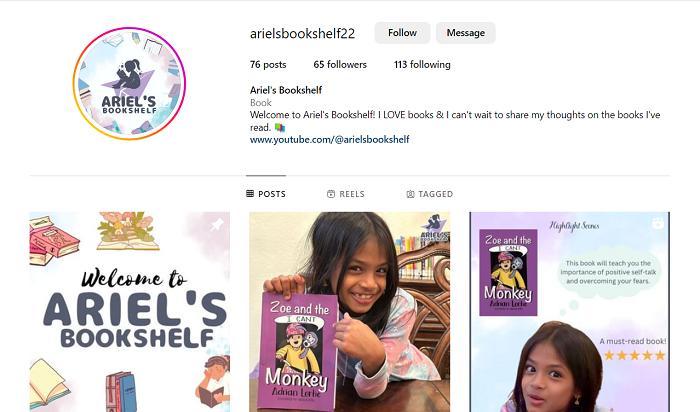View the 65 followers list
The width and height of the screenshot is (700, 412).
340,65
